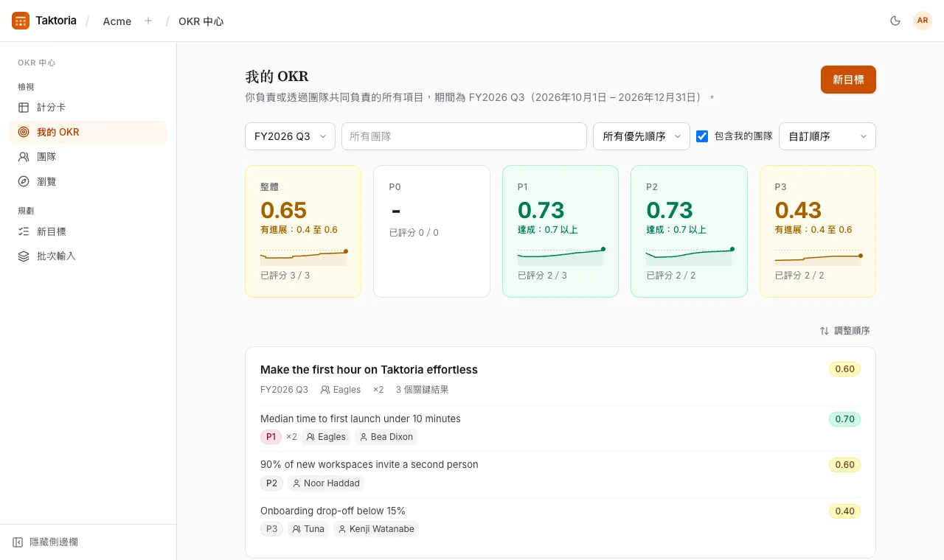The image size is (944, 560).
Task: Select the P1 0.73 score card
Action: (x=560, y=231)
